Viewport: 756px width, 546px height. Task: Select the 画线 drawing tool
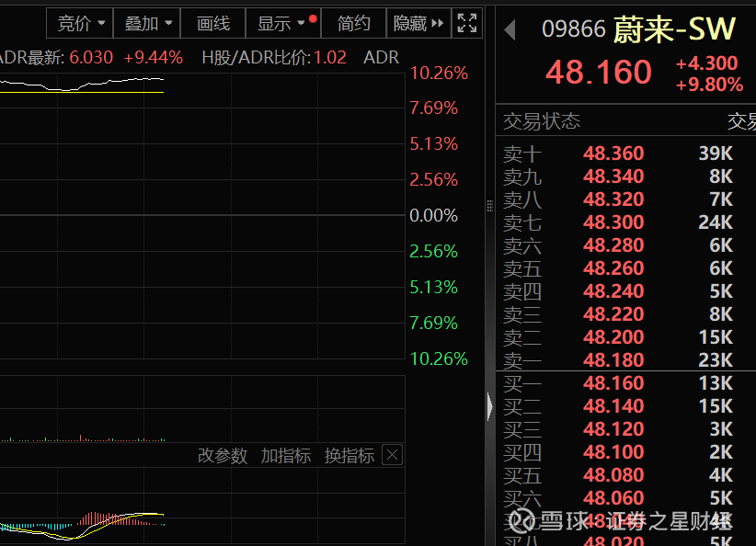pos(213,23)
